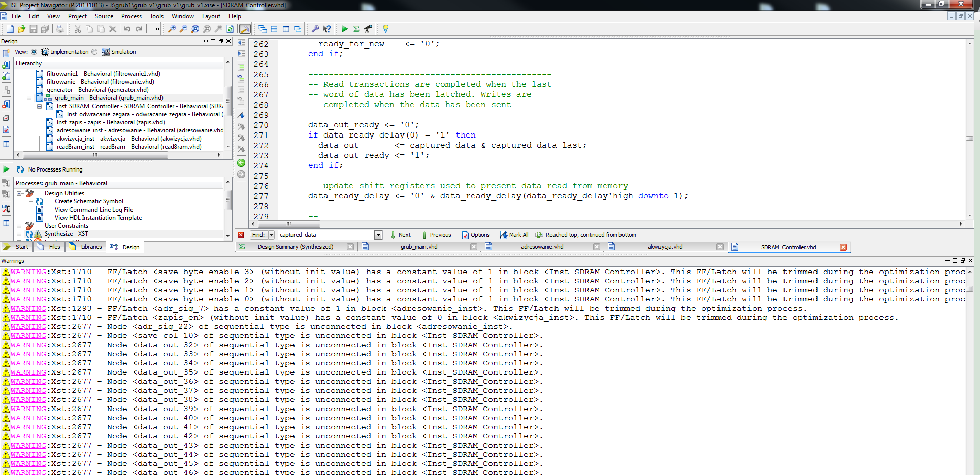This screenshot has height=475, width=980.
Task: Click the Redo arrow icon
Action: 139,29
